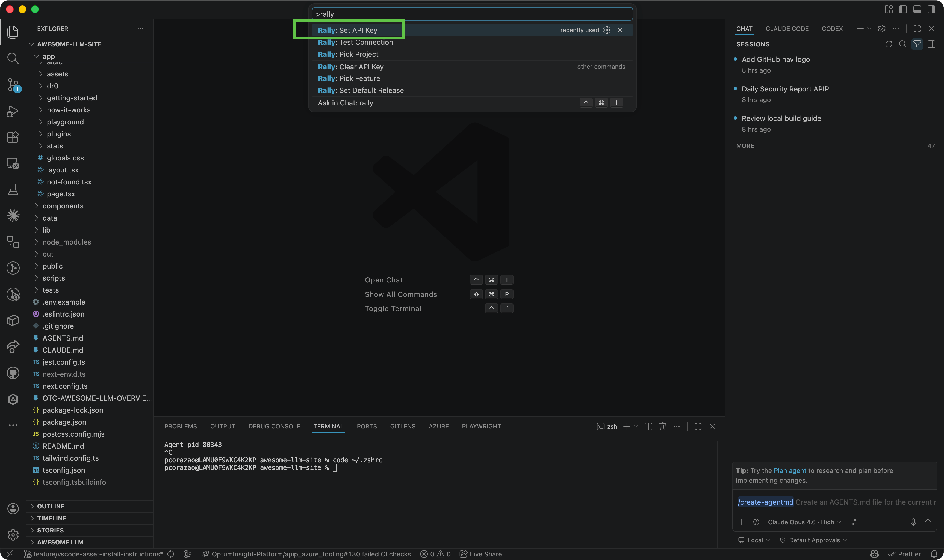The width and height of the screenshot is (944, 560).
Task: Open the Extensions view icon
Action: [13, 137]
